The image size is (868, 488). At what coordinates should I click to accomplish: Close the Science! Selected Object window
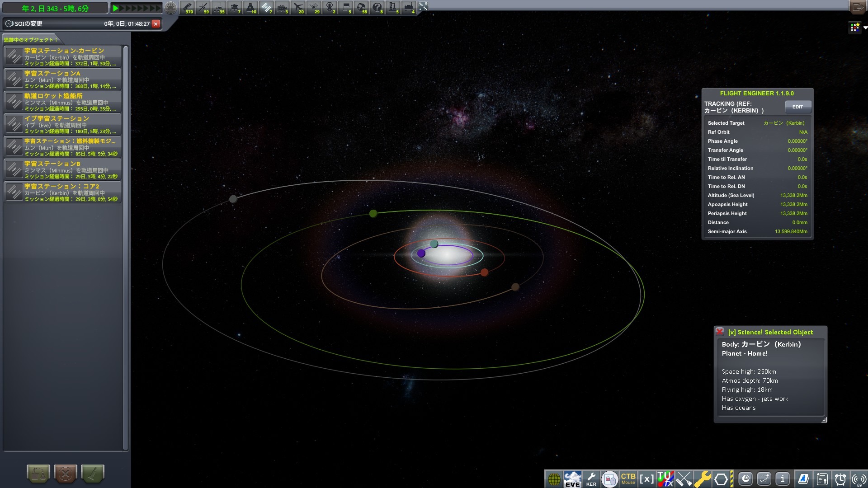point(720,332)
